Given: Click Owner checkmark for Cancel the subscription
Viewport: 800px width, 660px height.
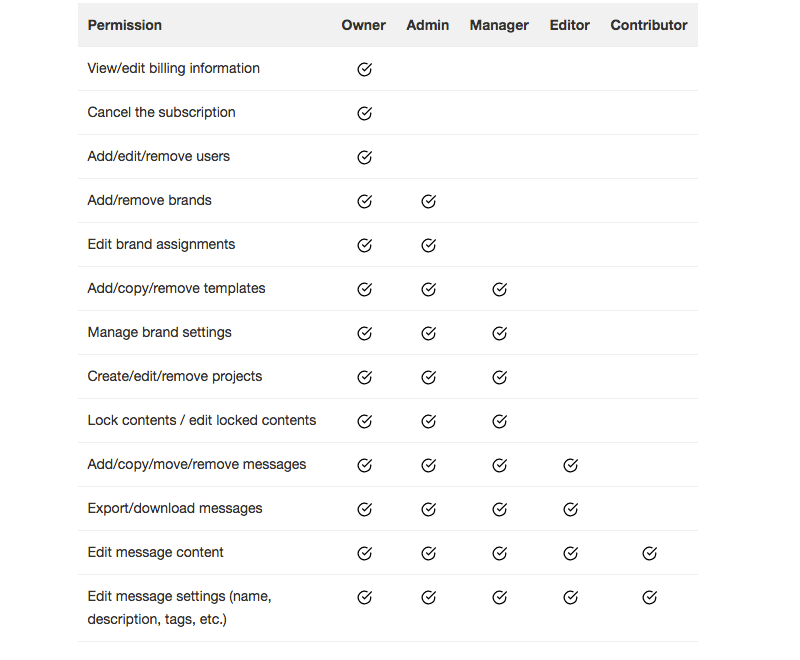Looking at the screenshot, I should point(364,113).
